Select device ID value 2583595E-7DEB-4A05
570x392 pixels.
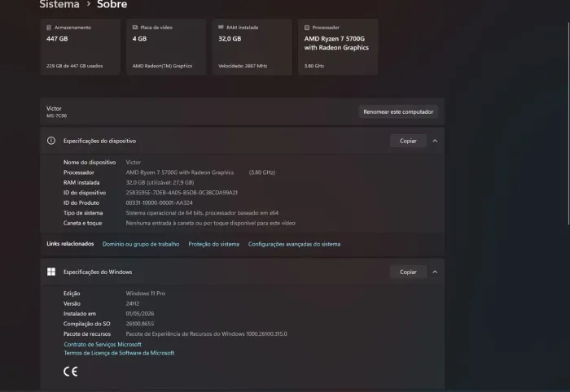tap(182, 193)
